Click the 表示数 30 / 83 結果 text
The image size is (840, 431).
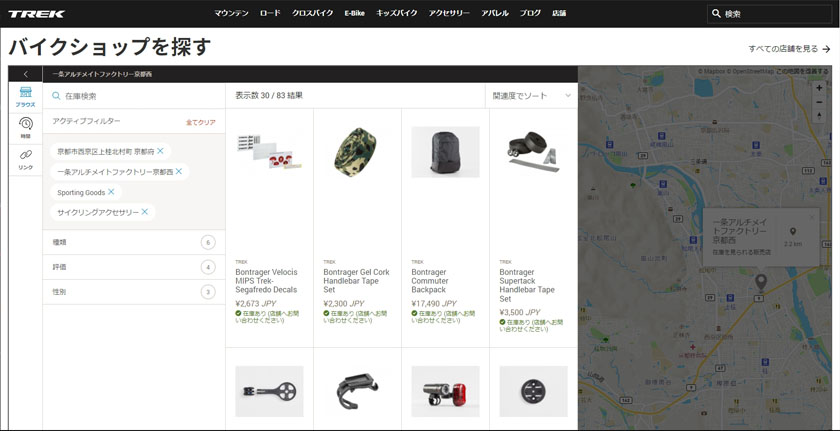tap(269, 96)
